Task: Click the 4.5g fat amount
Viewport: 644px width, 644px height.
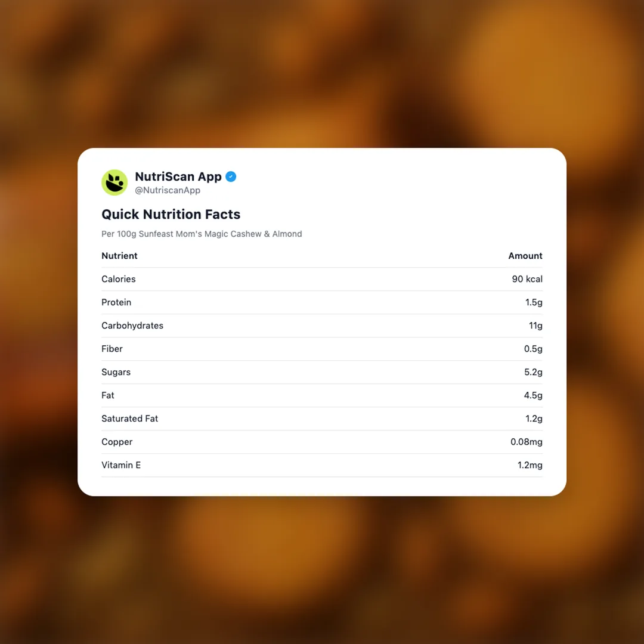Action: pos(533,395)
